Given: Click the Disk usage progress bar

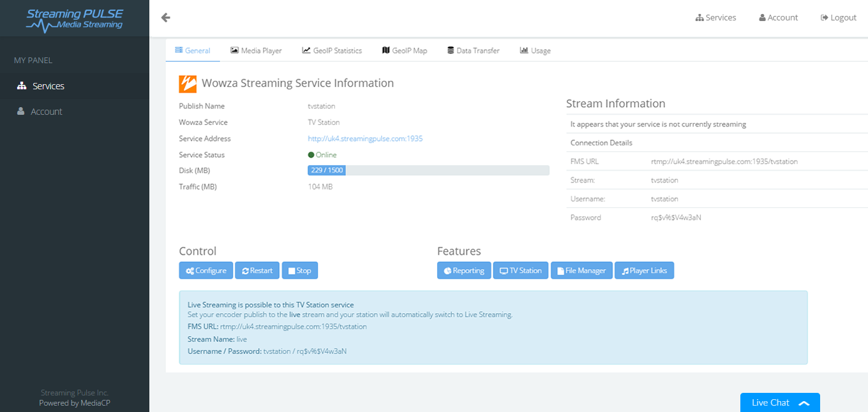Looking at the screenshot, I should (x=428, y=170).
